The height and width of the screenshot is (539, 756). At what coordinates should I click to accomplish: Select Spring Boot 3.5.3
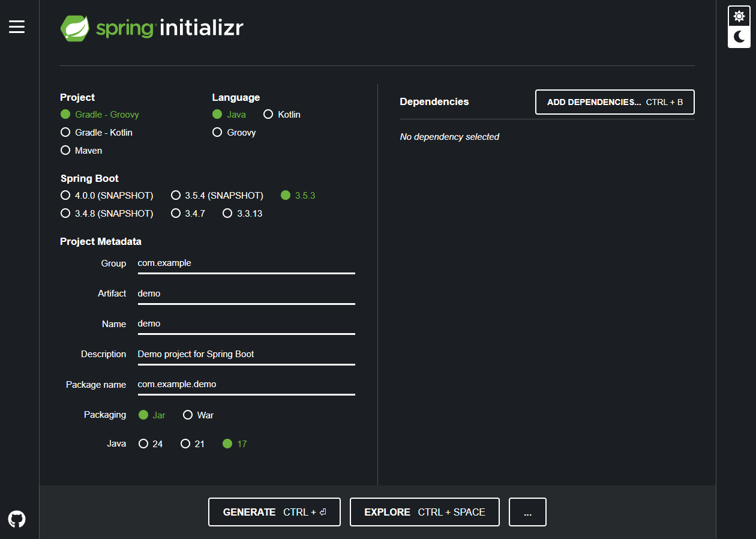click(x=298, y=195)
